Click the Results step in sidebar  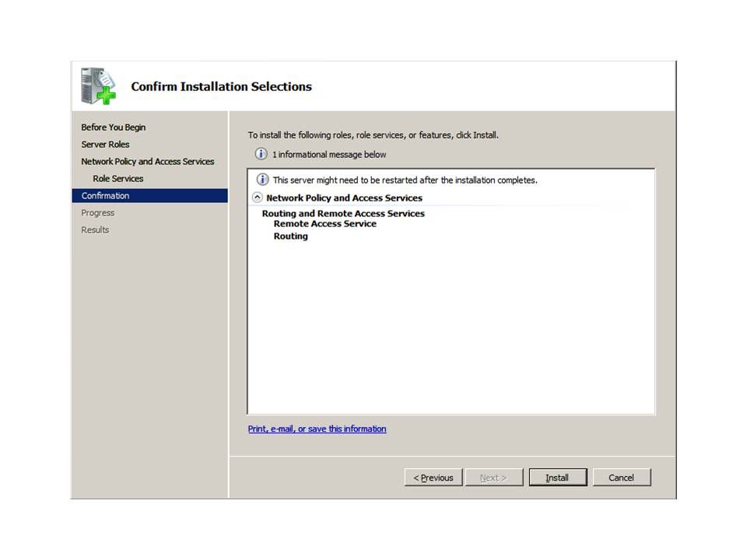tap(95, 230)
